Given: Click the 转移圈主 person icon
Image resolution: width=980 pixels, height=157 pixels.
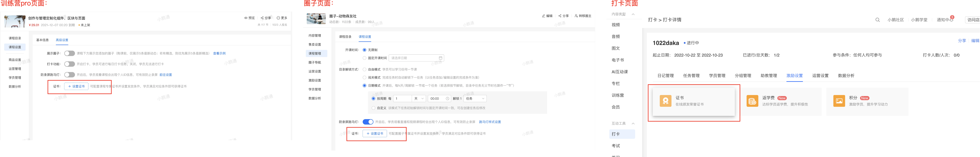Looking at the screenshot, I should coord(576,16).
